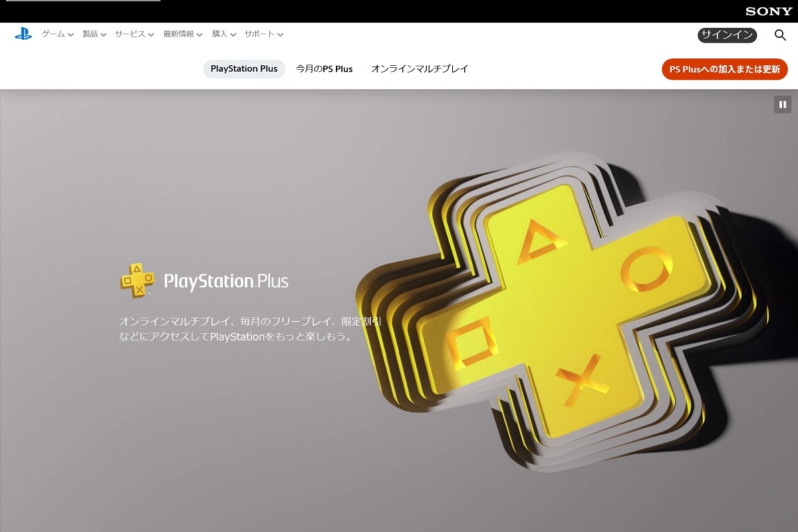Viewport: 798px width, 532px height.
Task: Select the PlayStation Plus tab
Action: click(x=244, y=68)
